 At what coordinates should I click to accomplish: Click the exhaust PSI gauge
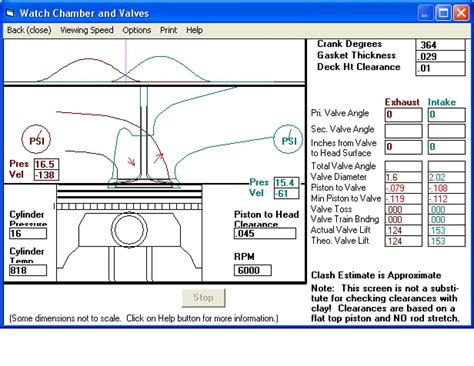37,139
